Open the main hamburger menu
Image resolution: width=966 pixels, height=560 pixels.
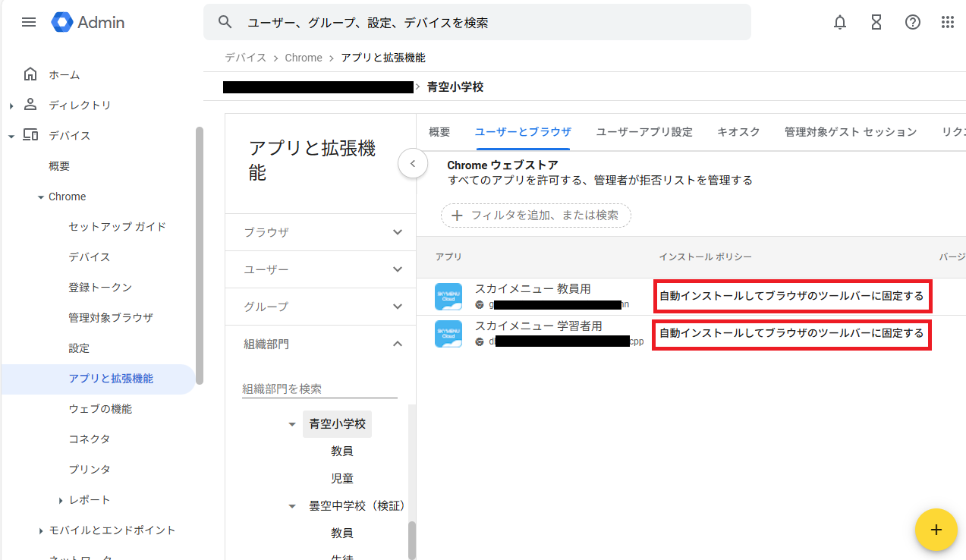29,22
